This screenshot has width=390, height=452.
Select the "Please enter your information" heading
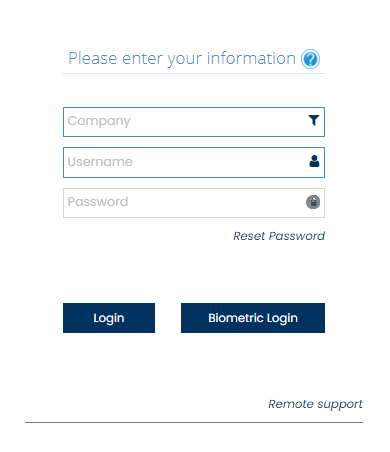pos(182,59)
